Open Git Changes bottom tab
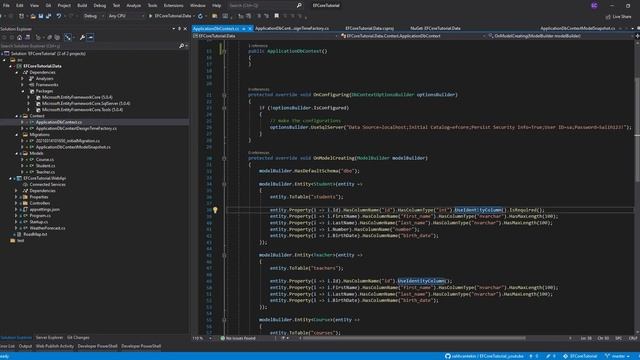 (78, 338)
